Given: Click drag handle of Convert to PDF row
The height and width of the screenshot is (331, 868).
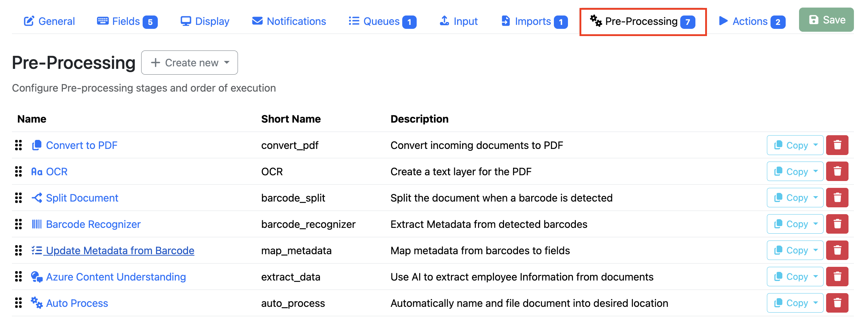Looking at the screenshot, I should 18,145.
